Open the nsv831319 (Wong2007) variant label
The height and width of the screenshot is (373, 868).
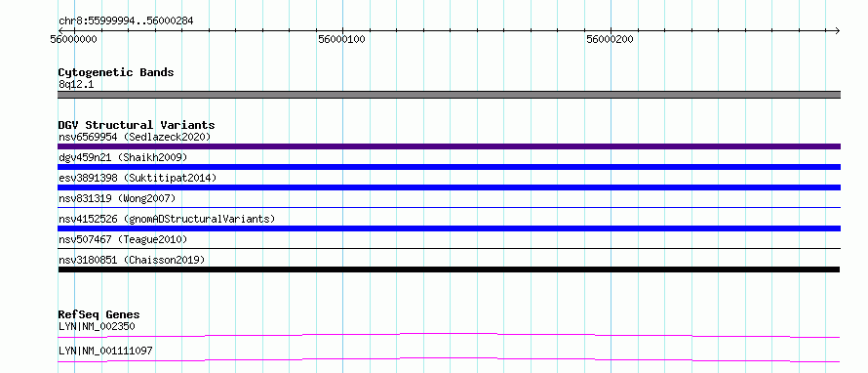pyautogui.click(x=117, y=198)
